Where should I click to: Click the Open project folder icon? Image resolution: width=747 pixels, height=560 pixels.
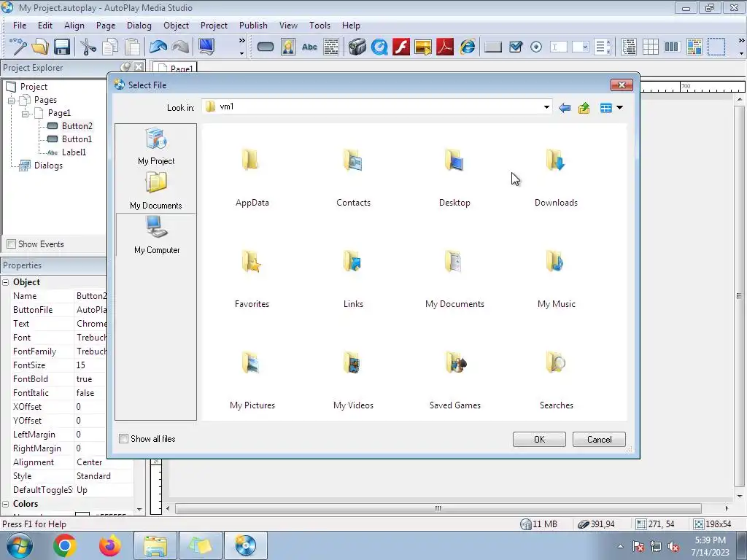(40, 47)
